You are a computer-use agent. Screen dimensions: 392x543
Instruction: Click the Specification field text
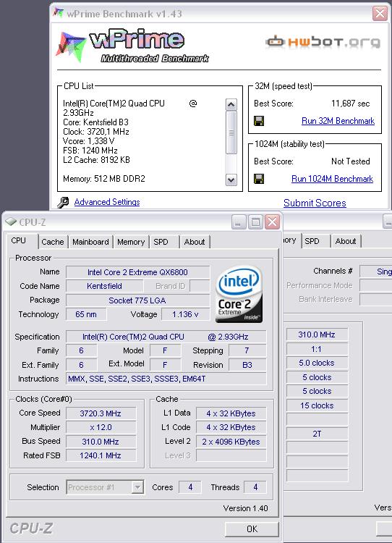(166, 337)
